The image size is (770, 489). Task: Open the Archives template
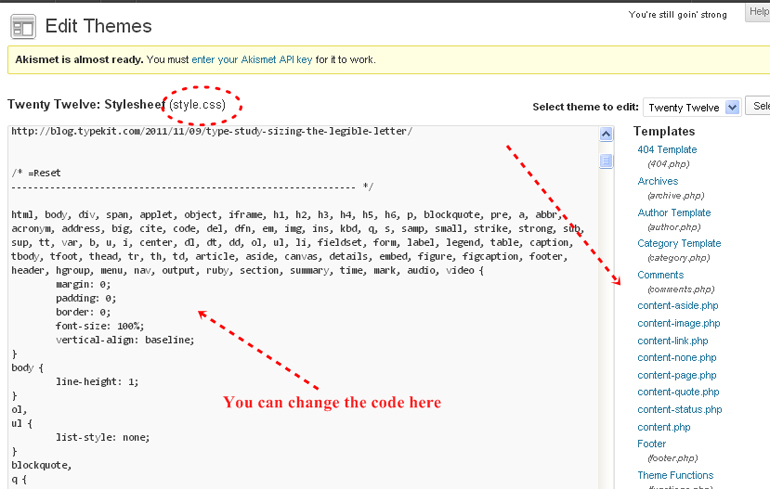(657, 181)
